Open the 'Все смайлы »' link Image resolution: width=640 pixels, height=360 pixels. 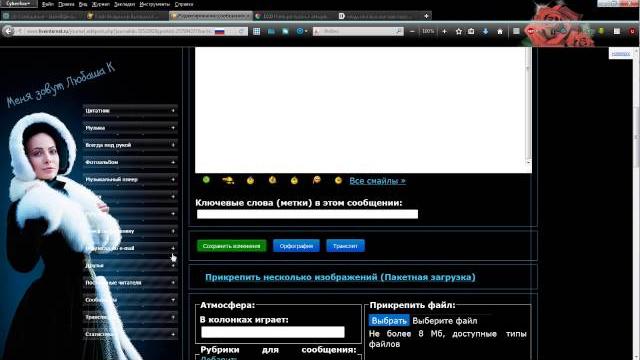pyautogui.click(x=377, y=180)
